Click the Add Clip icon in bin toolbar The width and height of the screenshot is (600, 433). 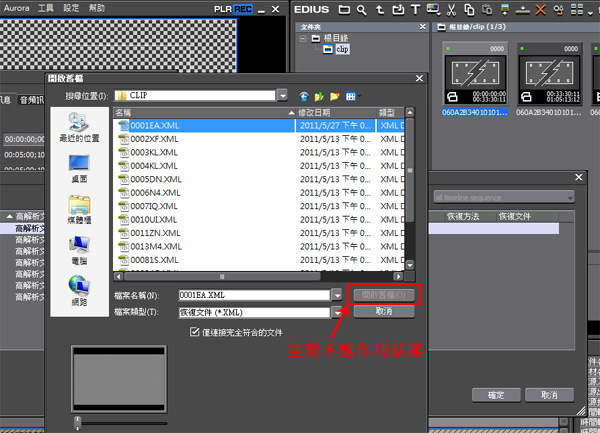click(x=398, y=10)
